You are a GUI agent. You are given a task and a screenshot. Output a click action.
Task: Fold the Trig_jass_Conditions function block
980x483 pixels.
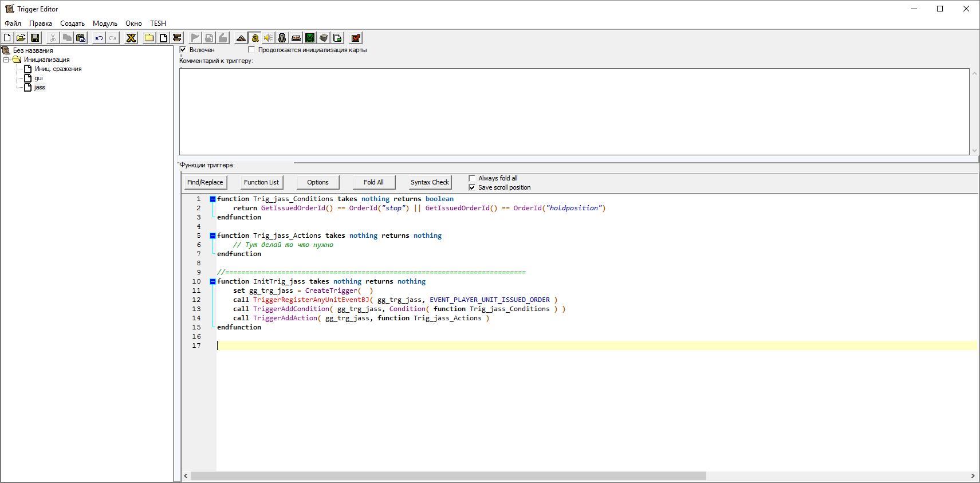[x=212, y=199]
